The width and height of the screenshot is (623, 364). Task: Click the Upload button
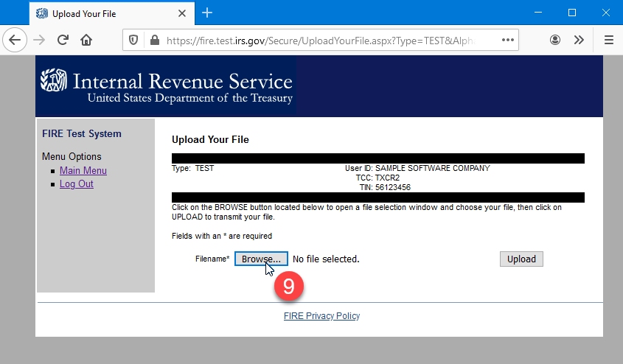(x=521, y=259)
